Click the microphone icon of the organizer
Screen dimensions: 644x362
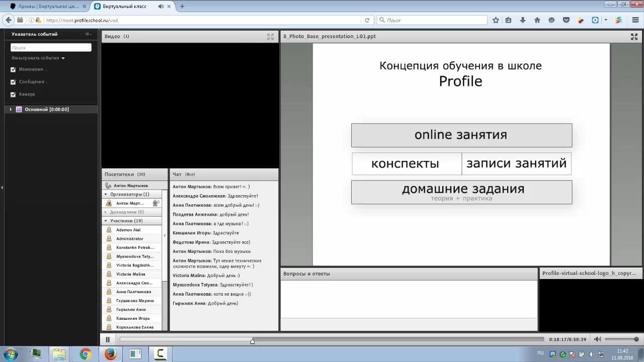click(156, 203)
